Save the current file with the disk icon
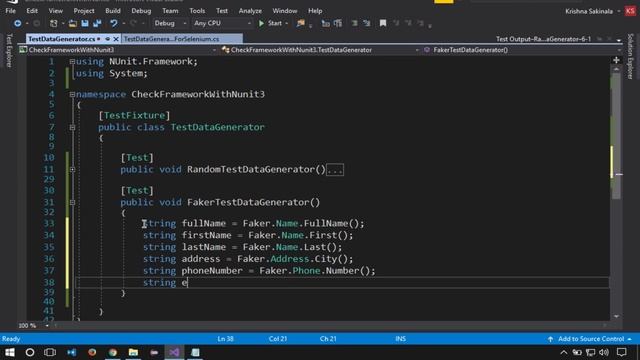 coord(85,24)
